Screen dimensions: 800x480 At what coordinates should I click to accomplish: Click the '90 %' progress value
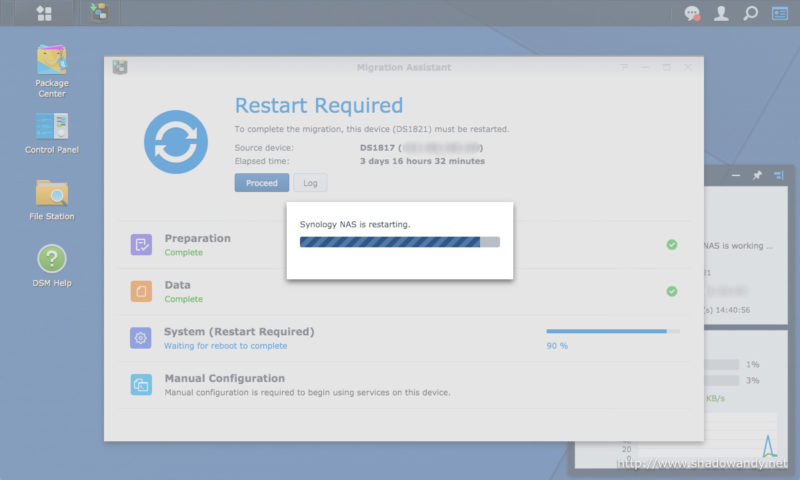pyautogui.click(x=557, y=346)
